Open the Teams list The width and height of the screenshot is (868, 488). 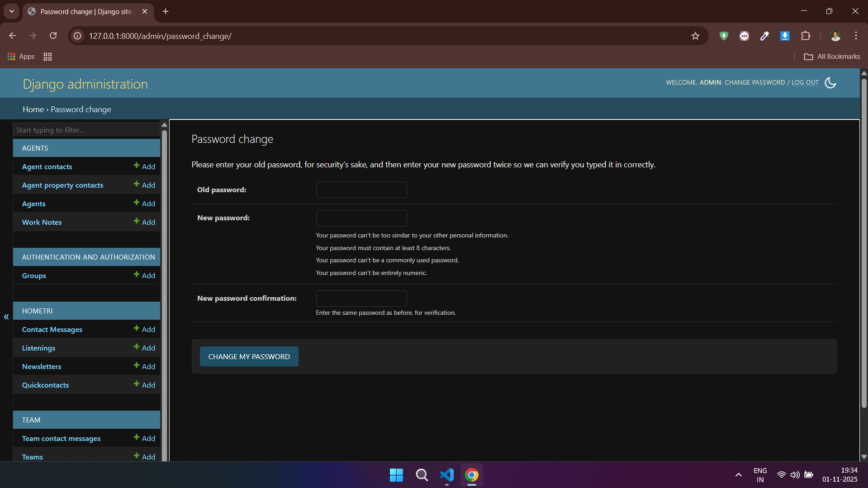tap(33, 457)
